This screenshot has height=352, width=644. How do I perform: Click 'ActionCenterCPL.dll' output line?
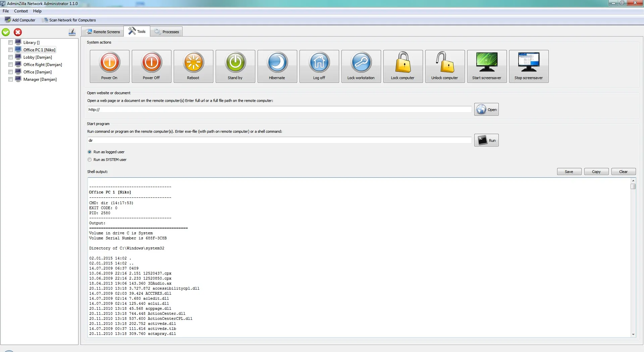coord(141,318)
